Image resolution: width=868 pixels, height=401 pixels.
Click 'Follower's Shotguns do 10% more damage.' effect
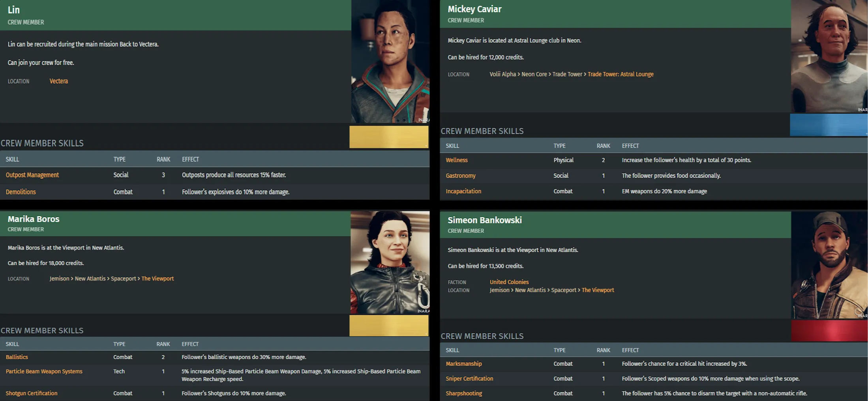click(x=234, y=393)
